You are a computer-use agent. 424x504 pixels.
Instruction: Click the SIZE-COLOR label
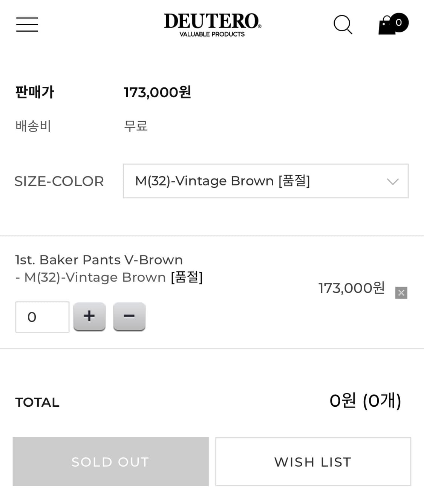[59, 181]
